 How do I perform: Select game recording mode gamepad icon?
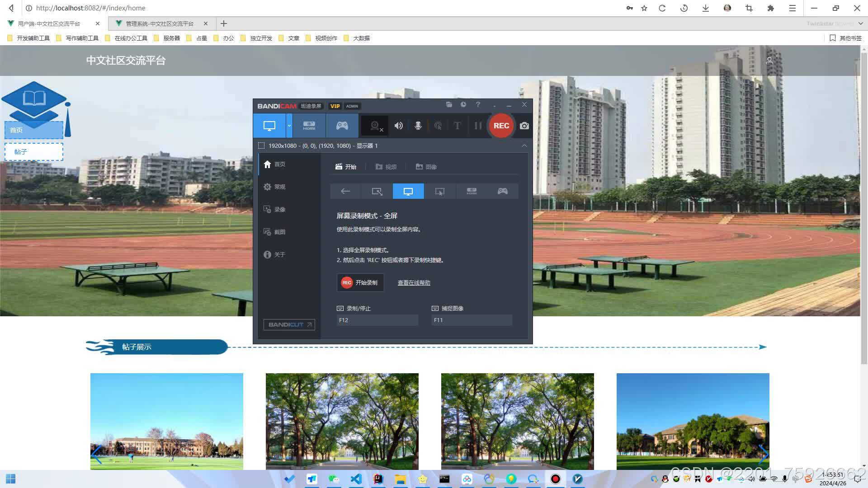point(342,126)
